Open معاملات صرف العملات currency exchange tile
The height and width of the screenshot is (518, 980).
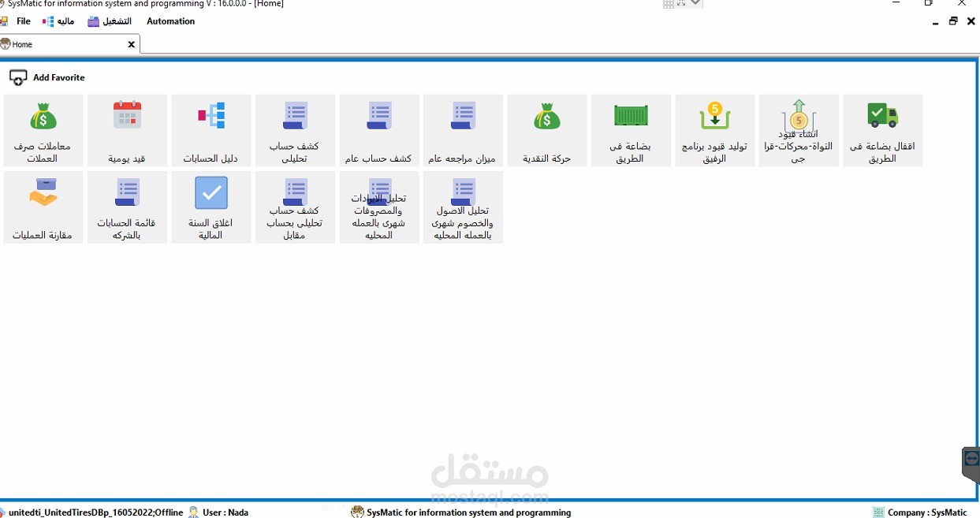[x=43, y=131]
